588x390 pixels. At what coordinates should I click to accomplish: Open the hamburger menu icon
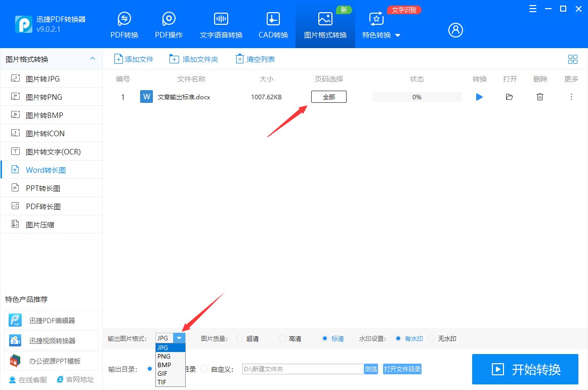(532, 9)
